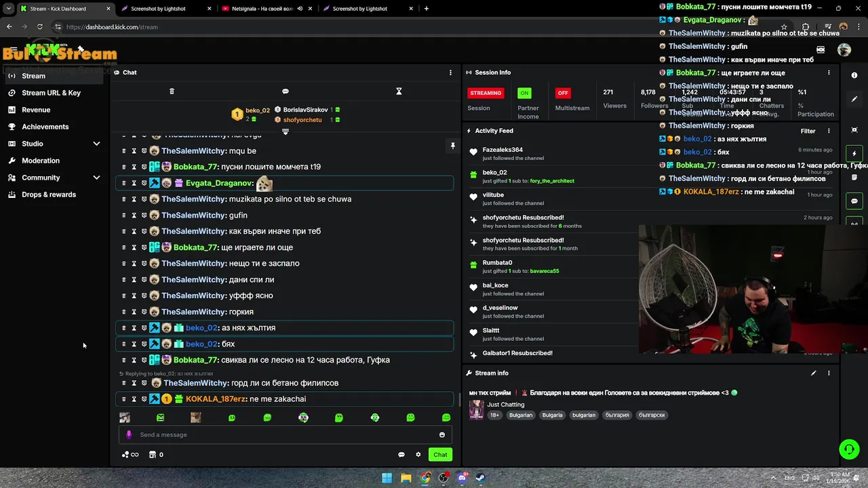The width and height of the screenshot is (868, 488).
Task: Click the shield icon on the Evgata_Draganov message
Action: pos(144,183)
